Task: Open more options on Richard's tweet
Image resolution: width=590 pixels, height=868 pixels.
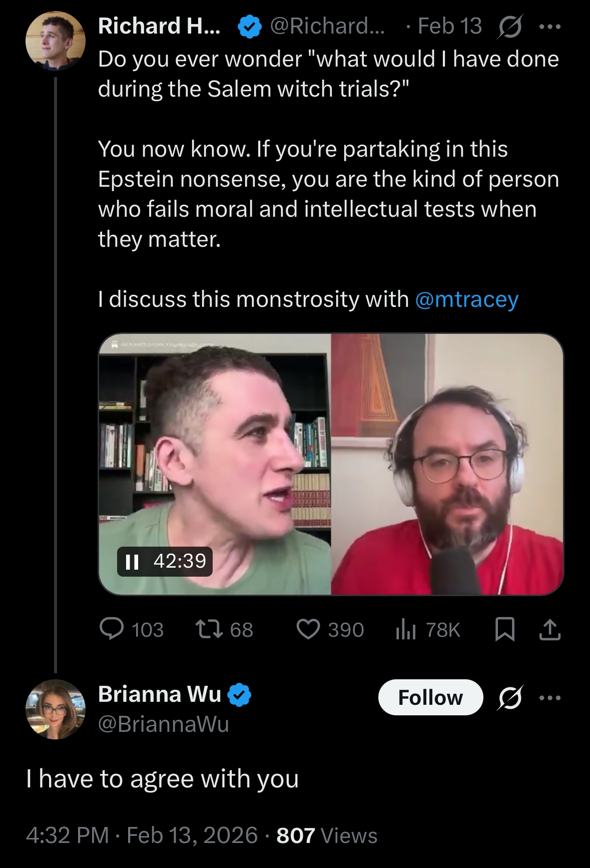Action: coord(550,27)
